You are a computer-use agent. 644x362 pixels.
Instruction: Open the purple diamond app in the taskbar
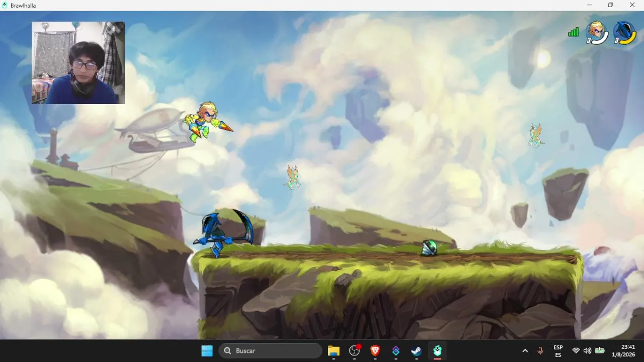point(396,351)
